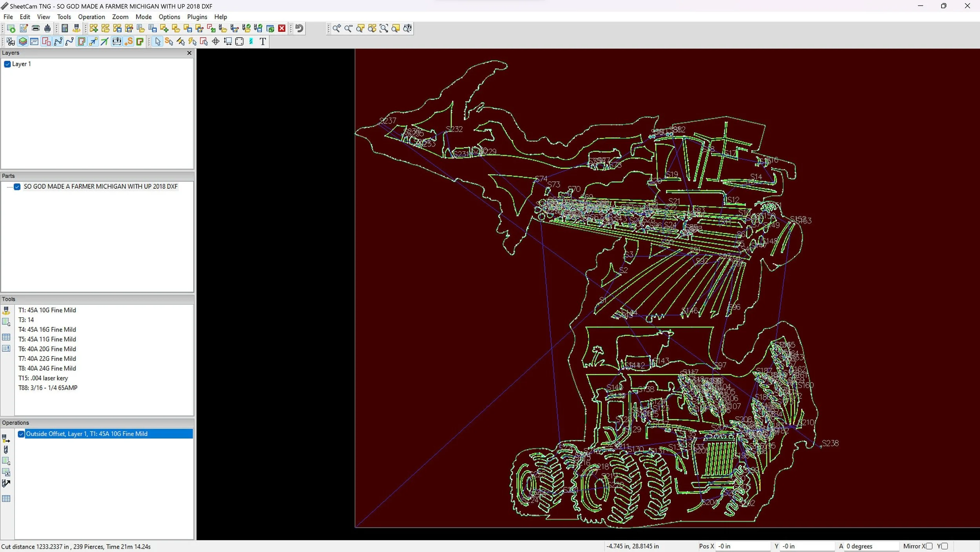This screenshot has height=552, width=980.
Task: Click the red X delete icon
Action: 281,28
